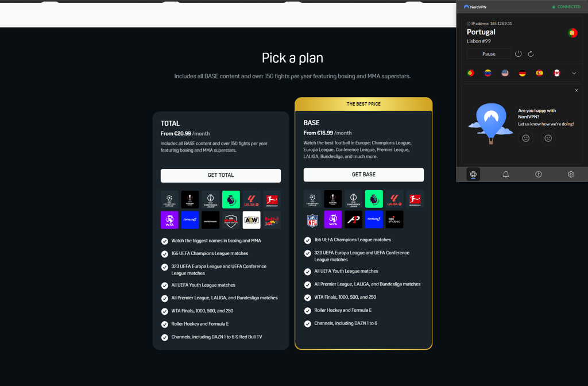Reconnect NordVPN using the refresh icon
588x386 pixels.
tap(531, 54)
